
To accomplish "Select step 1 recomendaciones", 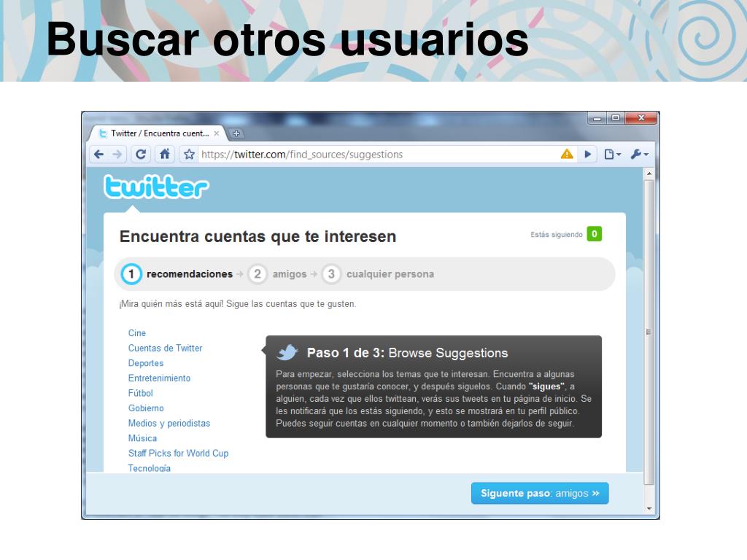I will coord(177,274).
